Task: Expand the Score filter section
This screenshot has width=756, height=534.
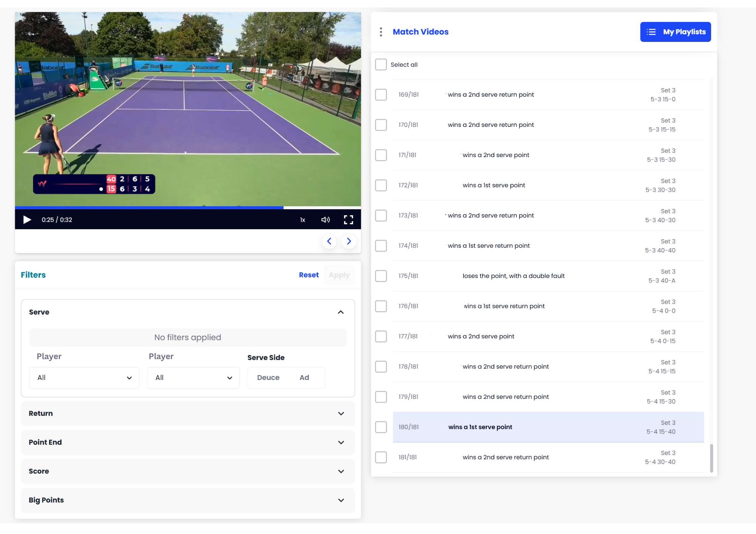Action: (x=187, y=471)
